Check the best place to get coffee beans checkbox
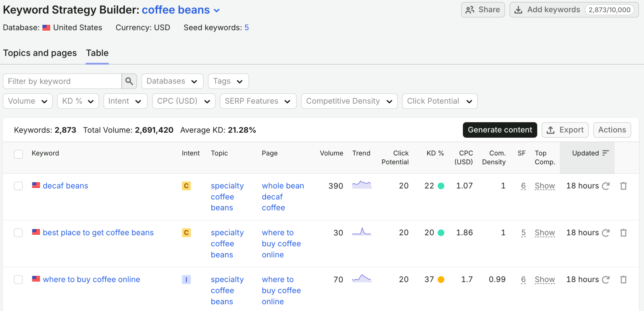This screenshot has height=311, width=644. tap(18, 233)
